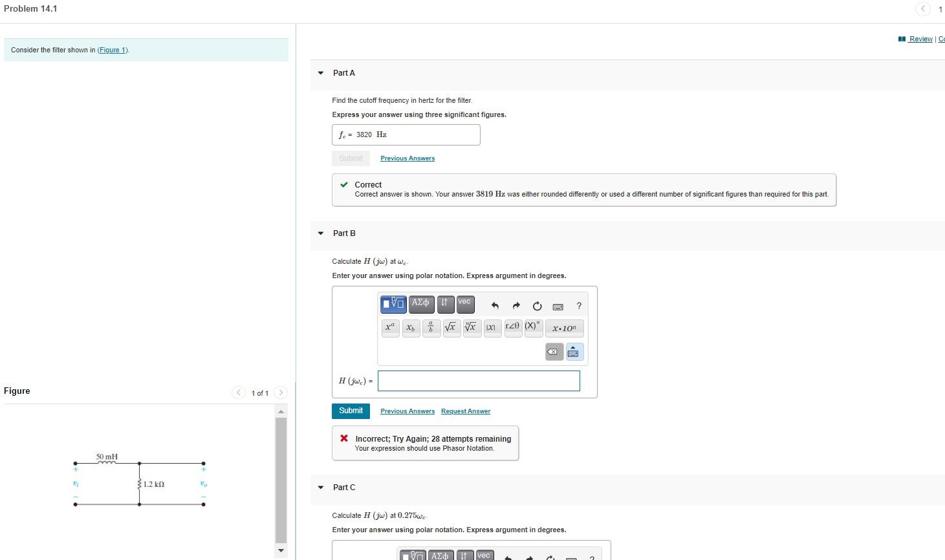Insert superscript exponent template
This screenshot has height=560, width=945.
pos(389,328)
